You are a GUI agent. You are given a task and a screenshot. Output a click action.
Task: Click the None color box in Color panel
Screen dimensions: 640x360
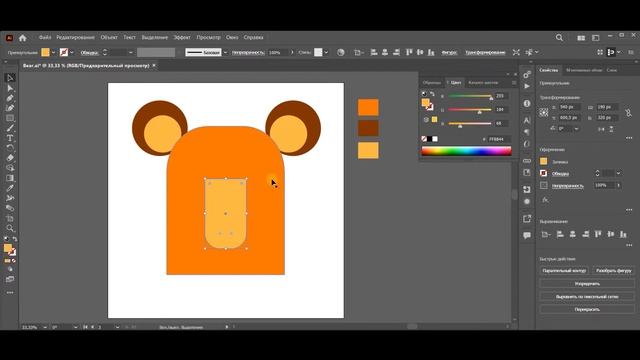point(424,139)
